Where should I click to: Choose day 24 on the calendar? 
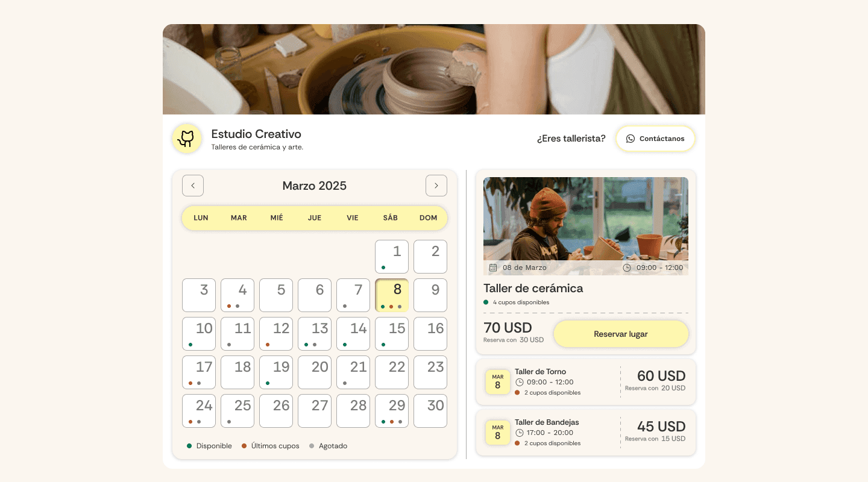click(x=199, y=411)
